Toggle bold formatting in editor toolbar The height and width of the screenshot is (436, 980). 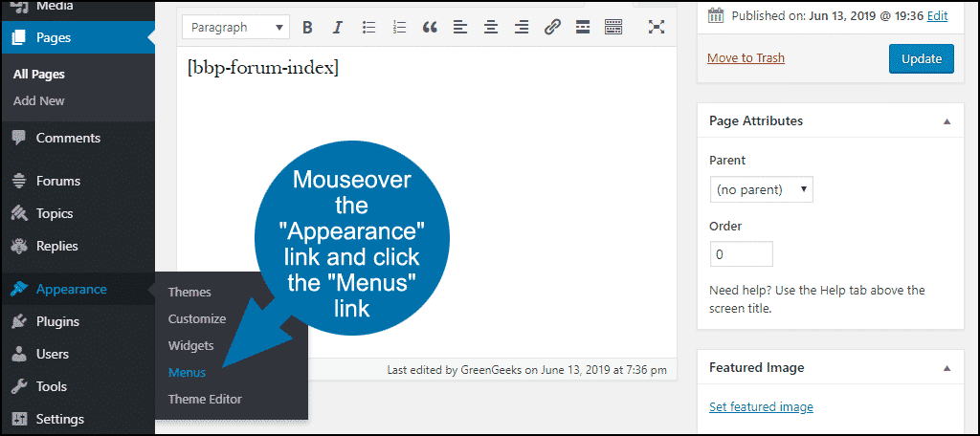tap(307, 27)
